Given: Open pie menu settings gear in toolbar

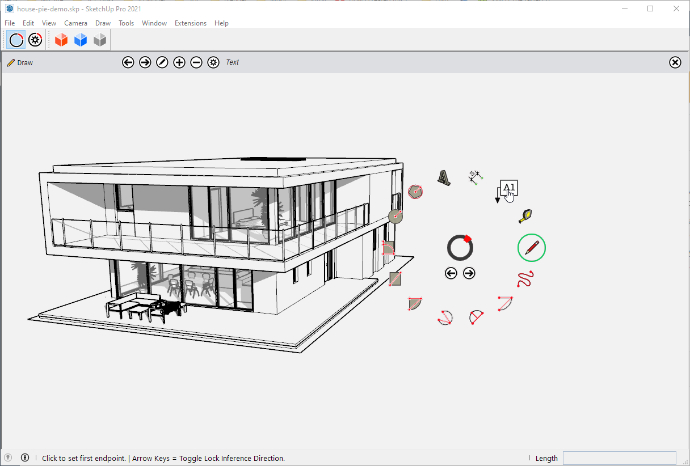Looking at the screenshot, I should (x=35, y=40).
